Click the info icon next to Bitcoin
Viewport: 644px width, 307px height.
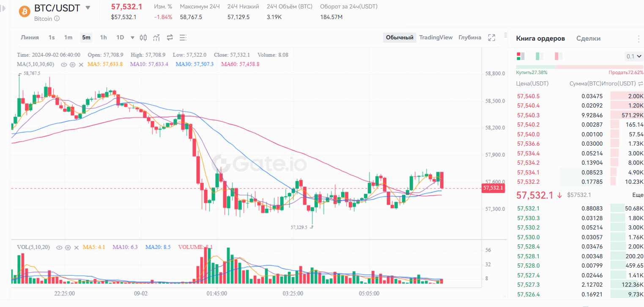tap(57, 19)
